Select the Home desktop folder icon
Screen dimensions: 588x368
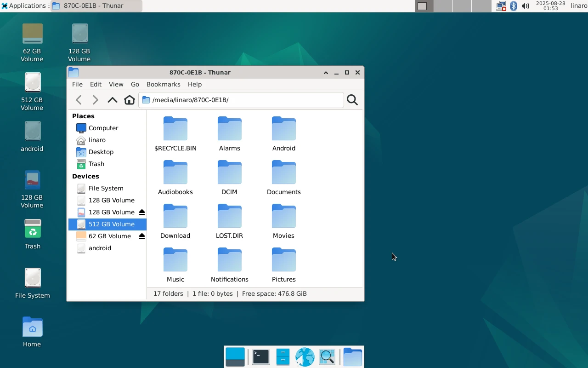point(32,332)
